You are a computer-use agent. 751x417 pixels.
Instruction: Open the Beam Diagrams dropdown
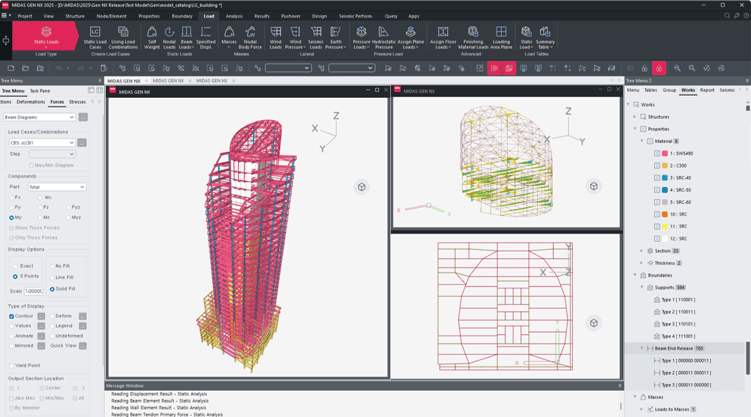[x=39, y=117]
